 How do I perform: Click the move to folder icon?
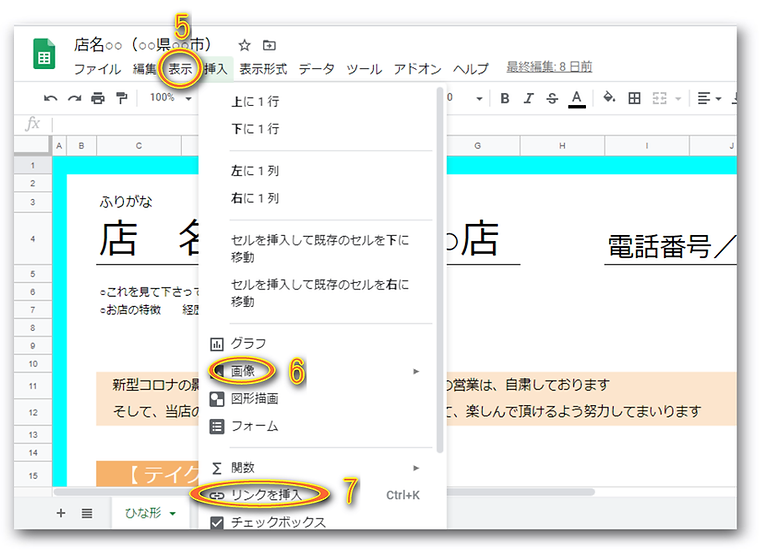tap(269, 45)
